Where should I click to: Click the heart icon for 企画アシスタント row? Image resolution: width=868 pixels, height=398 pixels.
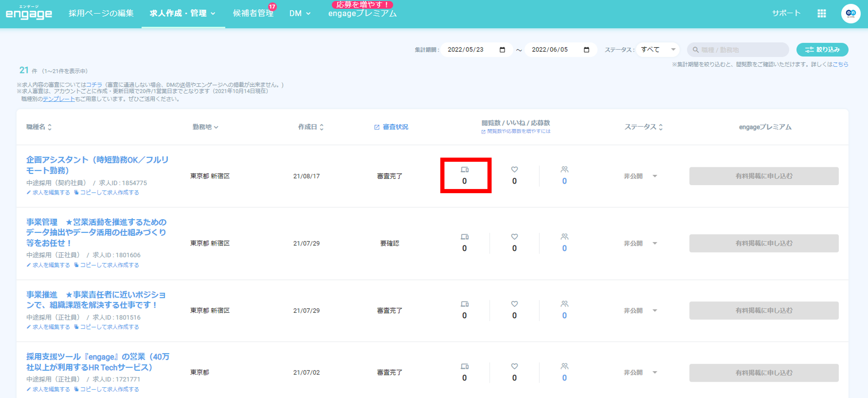click(514, 169)
